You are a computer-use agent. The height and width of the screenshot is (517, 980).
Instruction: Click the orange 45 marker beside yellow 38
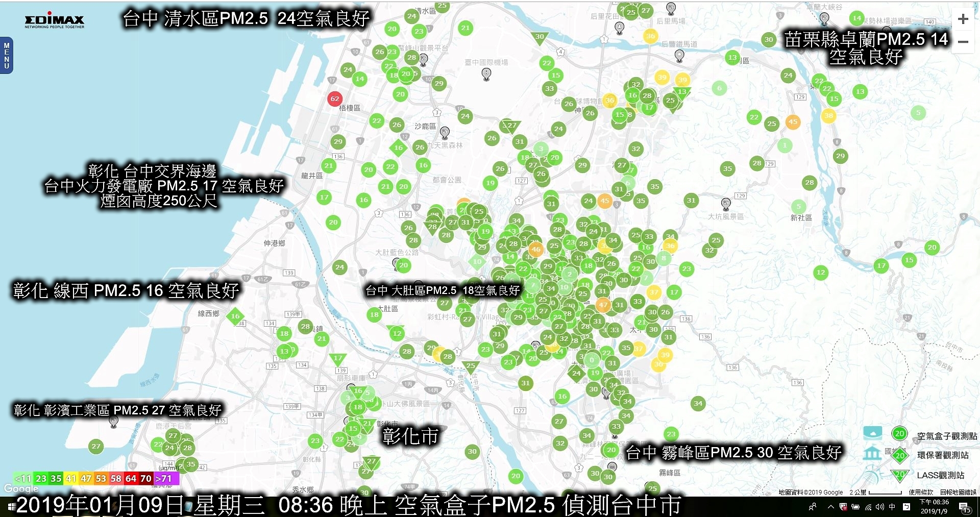tap(793, 121)
